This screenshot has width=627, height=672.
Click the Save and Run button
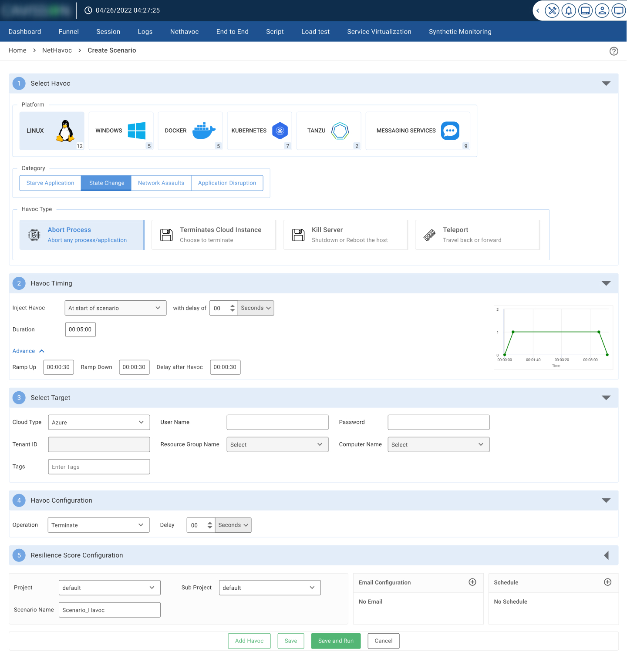click(x=336, y=641)
